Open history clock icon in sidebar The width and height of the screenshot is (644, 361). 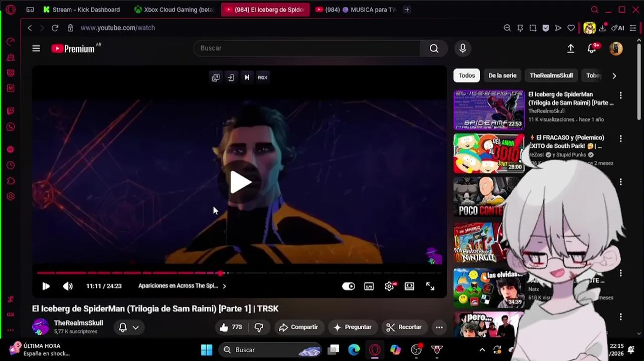click(x=11, y=165)
